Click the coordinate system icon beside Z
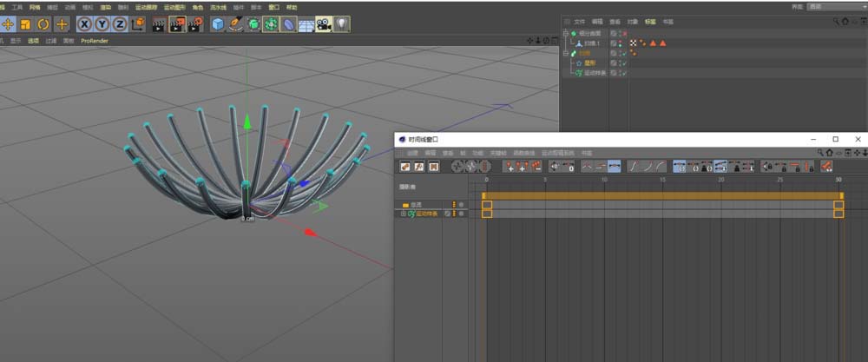The height and width of the screenshot is (362, 868). pyautogui.click(x=135, y=24)
